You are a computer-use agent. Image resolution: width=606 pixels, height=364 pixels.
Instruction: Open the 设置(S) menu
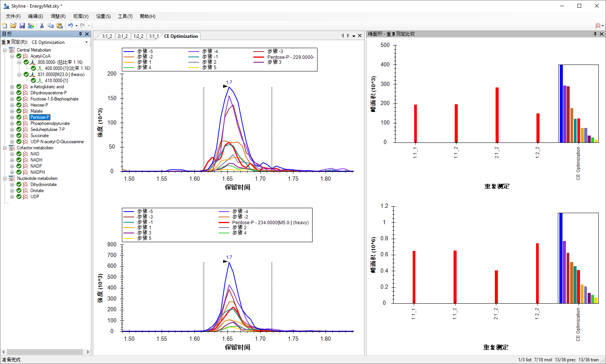point(103,16)
